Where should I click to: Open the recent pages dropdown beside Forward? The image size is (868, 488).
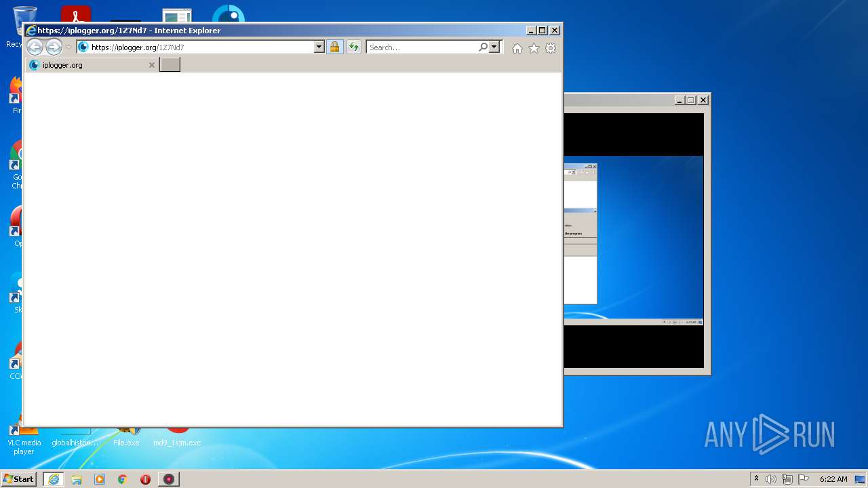pos(68,47)
